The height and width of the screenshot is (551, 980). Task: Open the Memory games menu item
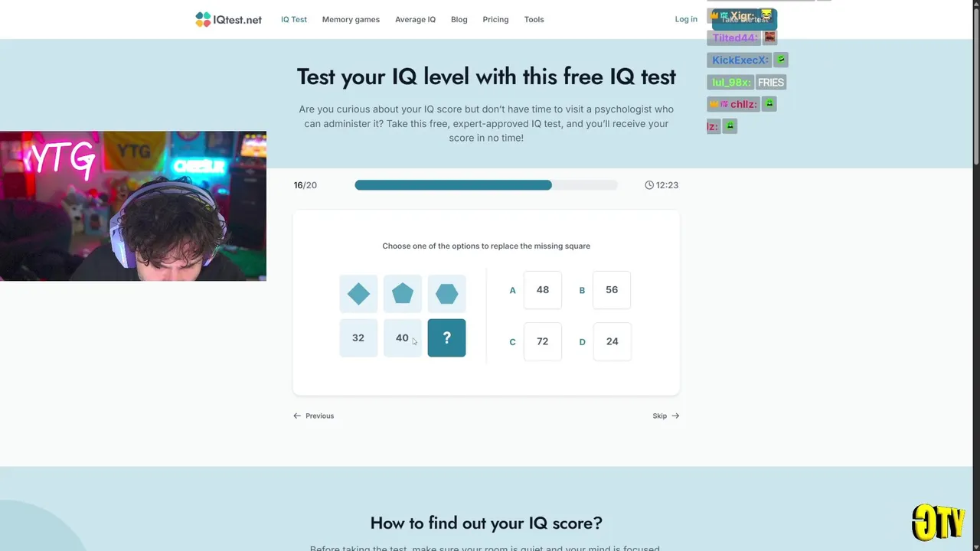[x=351, y=20]
